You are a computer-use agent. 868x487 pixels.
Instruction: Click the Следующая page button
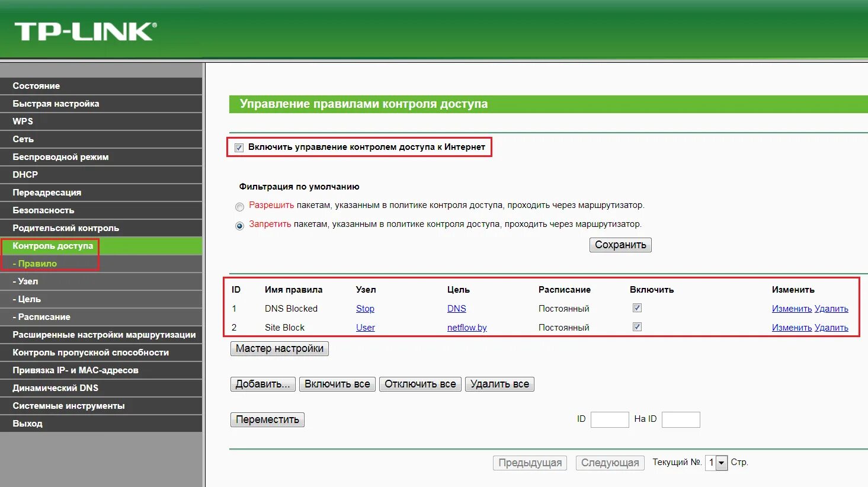click(x=610, y=463)
